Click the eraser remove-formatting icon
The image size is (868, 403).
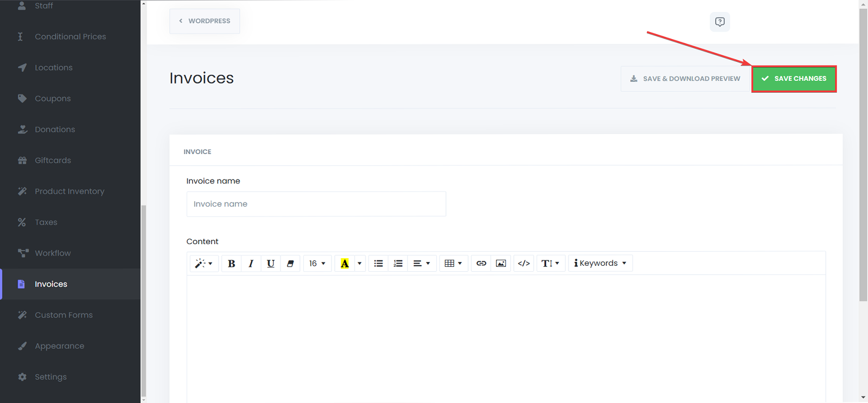click(x=290, y=264)
